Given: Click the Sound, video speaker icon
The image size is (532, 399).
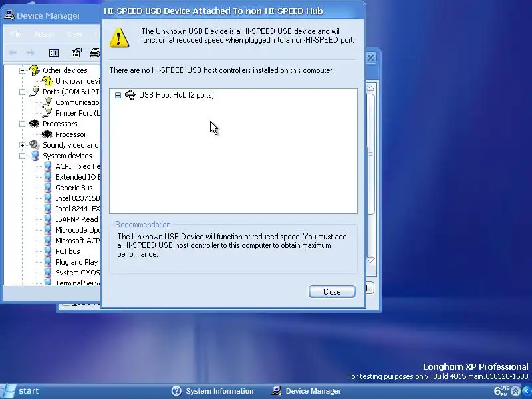Looking at the screenshot, I should (35, 145).
